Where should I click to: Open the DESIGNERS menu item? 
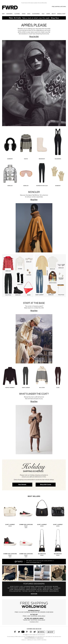pos(9,14)
